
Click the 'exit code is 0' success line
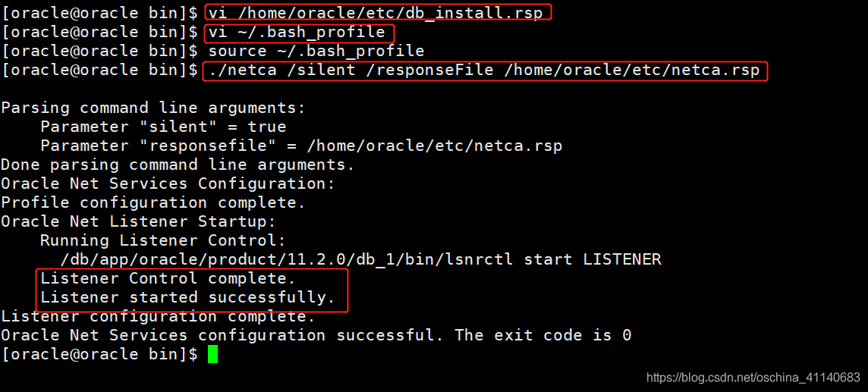(x=316, y=335)
